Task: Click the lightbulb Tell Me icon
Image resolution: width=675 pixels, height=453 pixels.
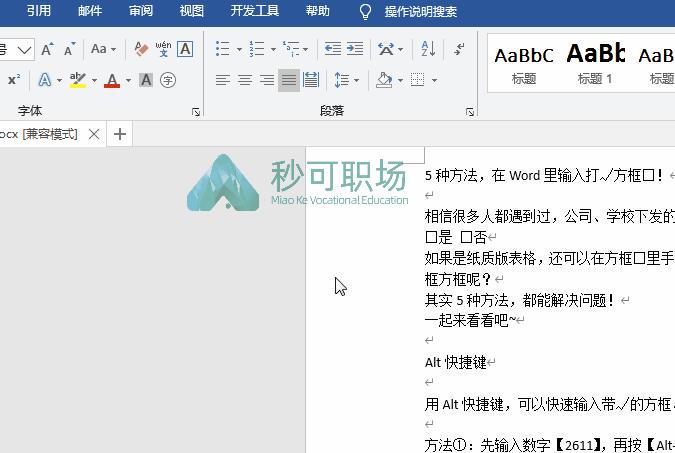Action: point(365,12)
